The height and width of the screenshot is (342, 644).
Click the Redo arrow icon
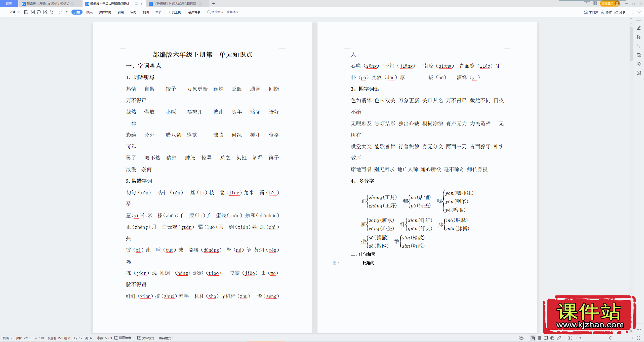click(x=60, y=12)
